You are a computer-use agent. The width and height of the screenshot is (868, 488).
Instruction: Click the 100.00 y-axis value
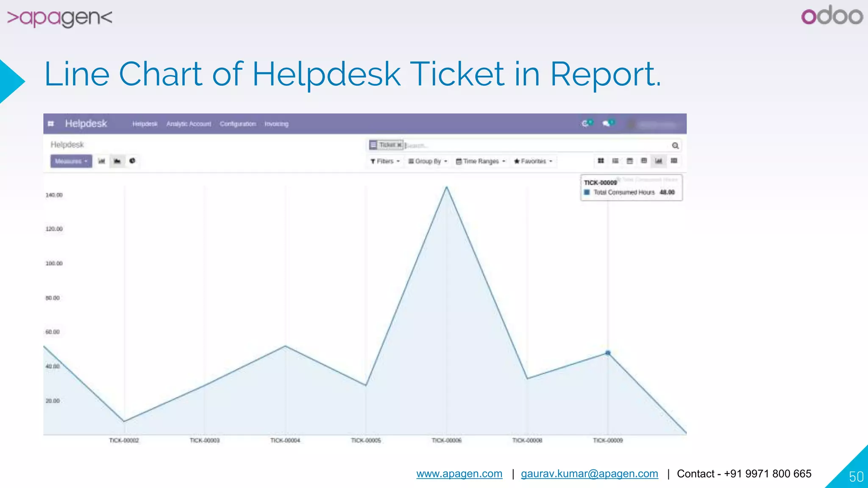(54, 263)
